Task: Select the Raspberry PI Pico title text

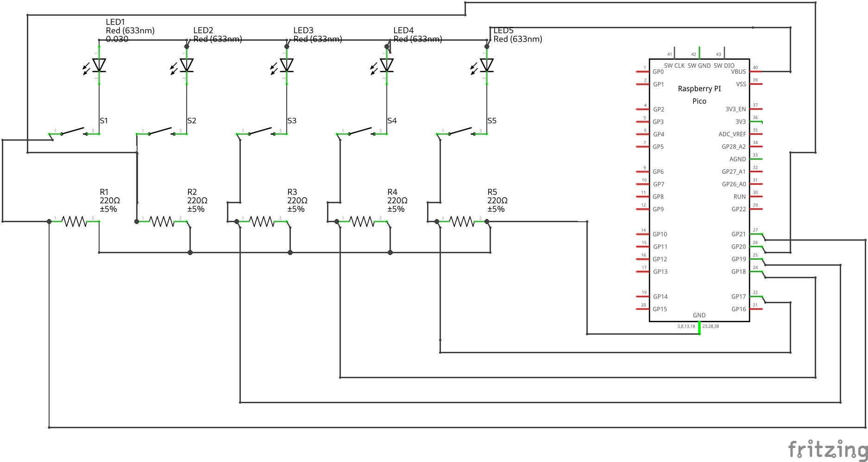Action: 699,94
